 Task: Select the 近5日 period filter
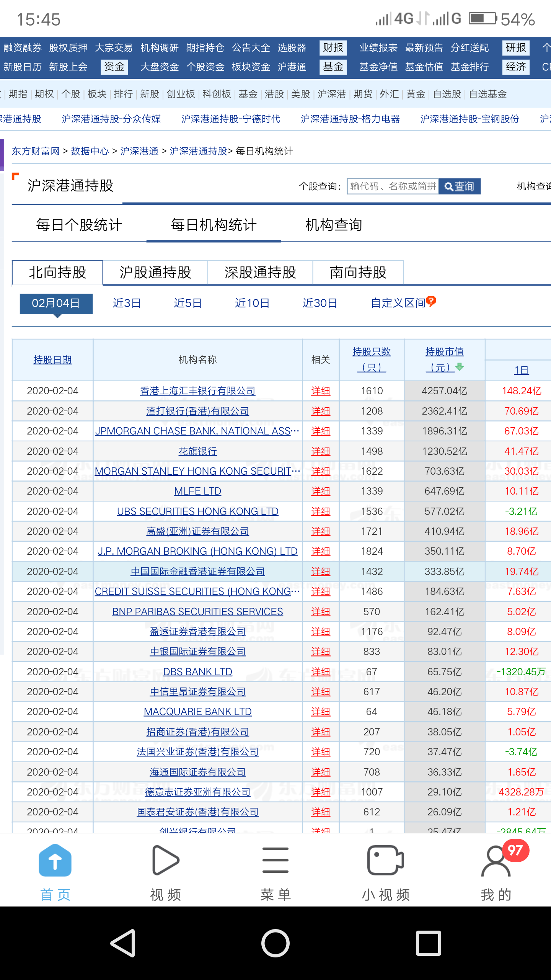pyautogui.click(x=187, y=303)
